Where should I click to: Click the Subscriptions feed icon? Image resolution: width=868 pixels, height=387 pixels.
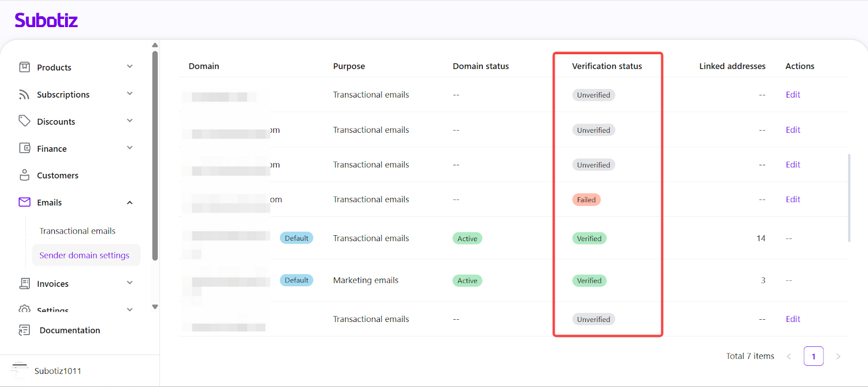pos(24,94)
